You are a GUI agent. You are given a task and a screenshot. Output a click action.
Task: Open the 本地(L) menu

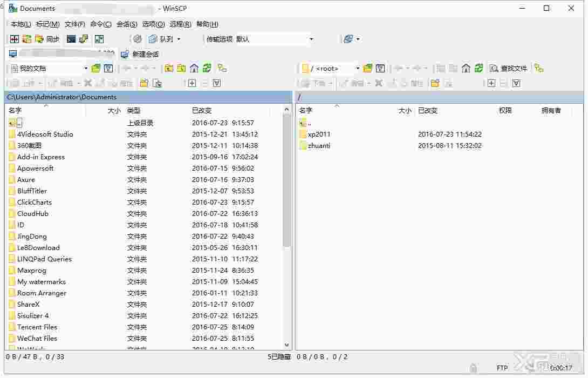(x=21, y=24)
